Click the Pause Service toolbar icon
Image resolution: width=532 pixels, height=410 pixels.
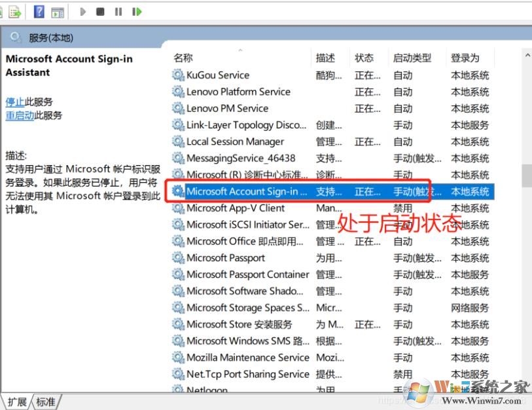tap(118, 12)
